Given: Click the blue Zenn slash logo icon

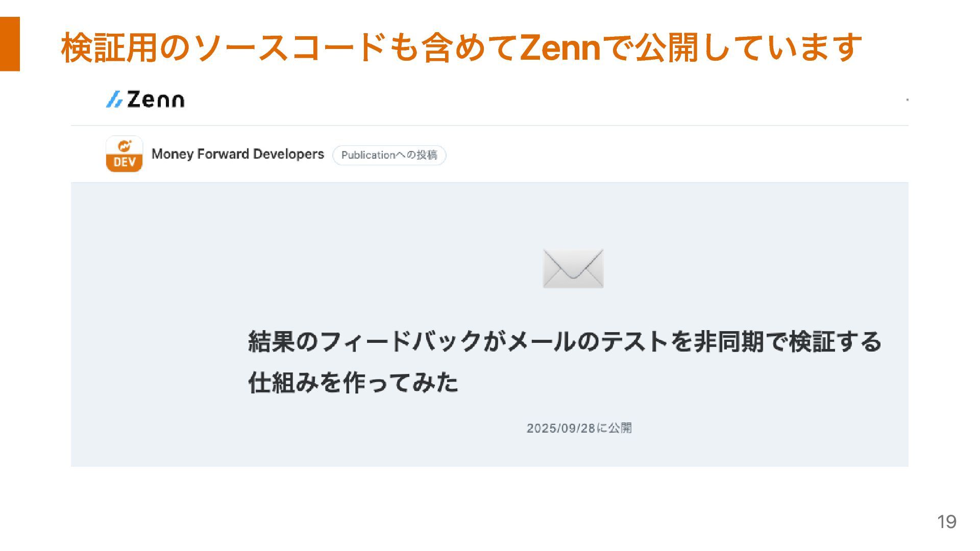Looking at the screenshot, I should [x=114, y=99].
